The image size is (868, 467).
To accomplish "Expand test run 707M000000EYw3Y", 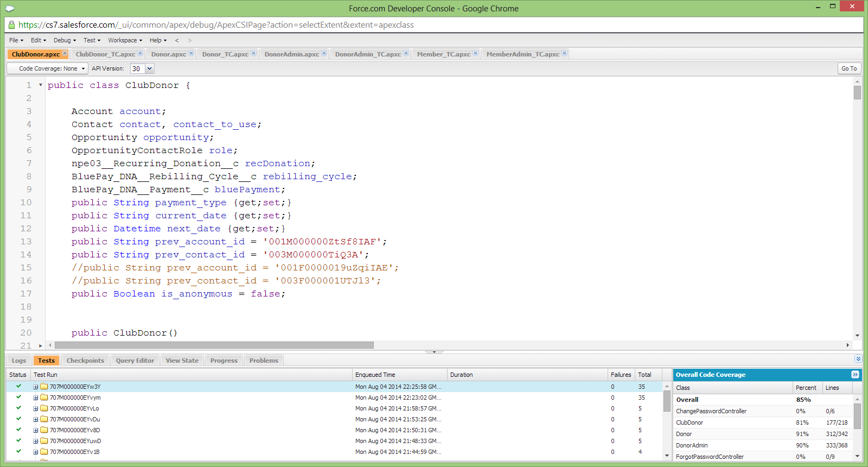I will tap(36, 387).
